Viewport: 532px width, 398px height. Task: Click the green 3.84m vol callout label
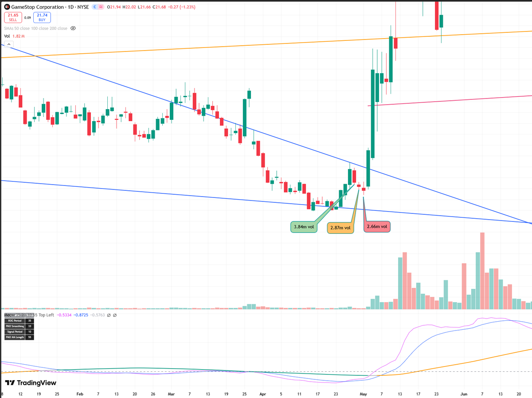[304, 227]
